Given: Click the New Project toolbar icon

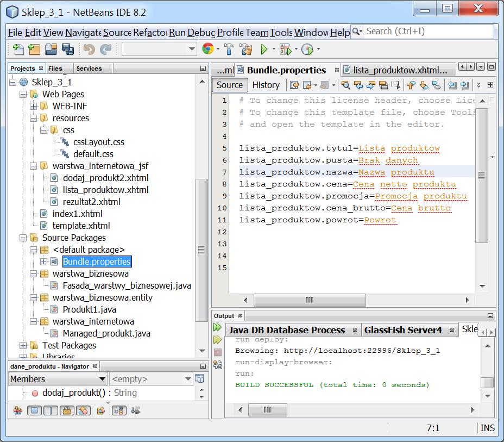Looking at the screenshot, I should click(x=34, y=49).
